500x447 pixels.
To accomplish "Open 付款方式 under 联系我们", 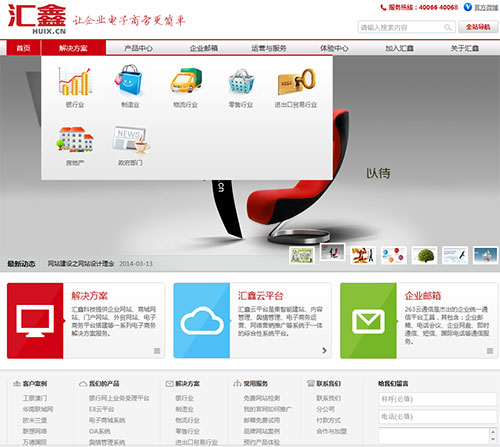I will (x=328, y=420).
